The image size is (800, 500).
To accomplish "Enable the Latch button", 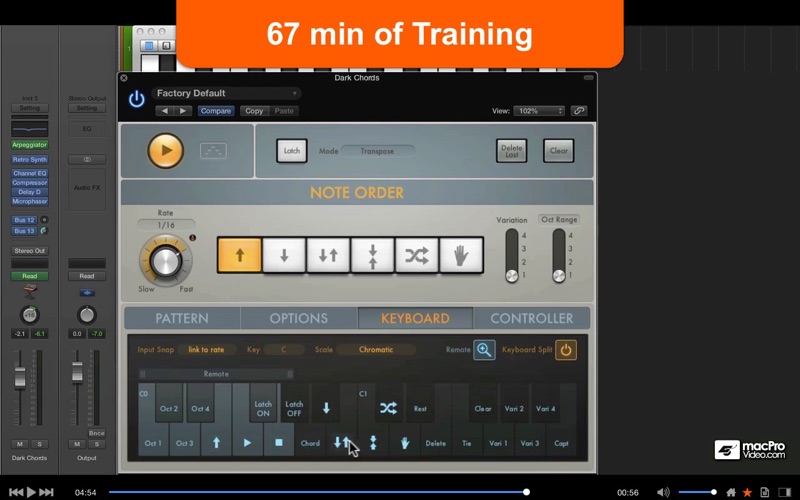I will tap(292, 151).
